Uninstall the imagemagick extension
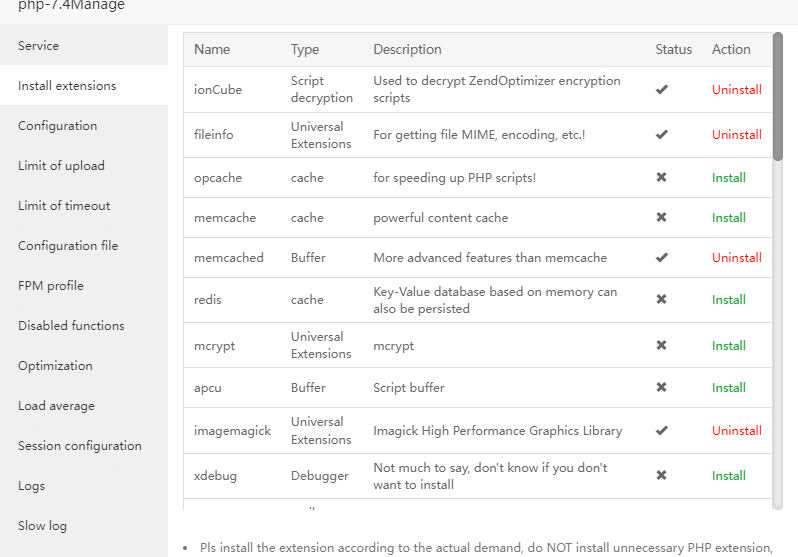The height and width of the screenshot is (557, 798). click(x=736, y=431)
